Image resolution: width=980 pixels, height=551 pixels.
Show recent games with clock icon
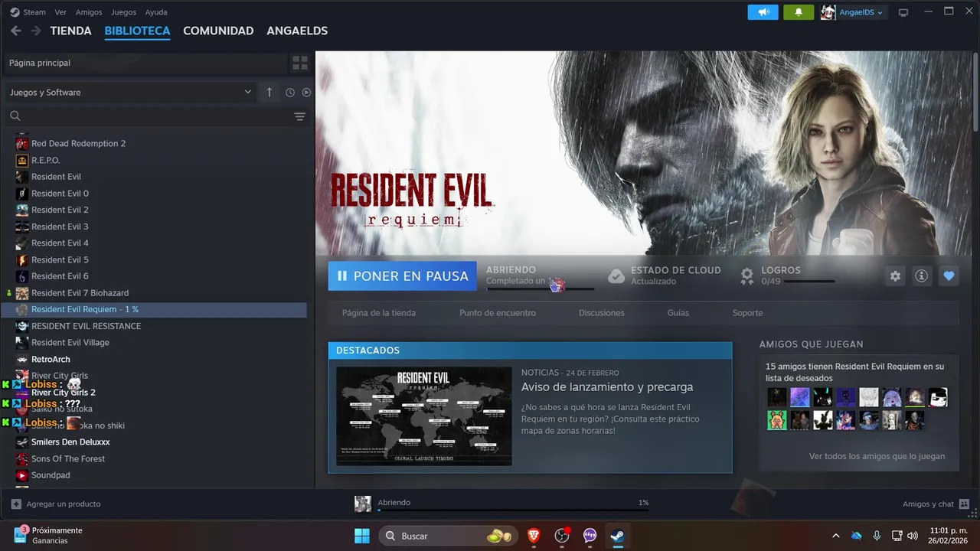[x=290, y=93]
